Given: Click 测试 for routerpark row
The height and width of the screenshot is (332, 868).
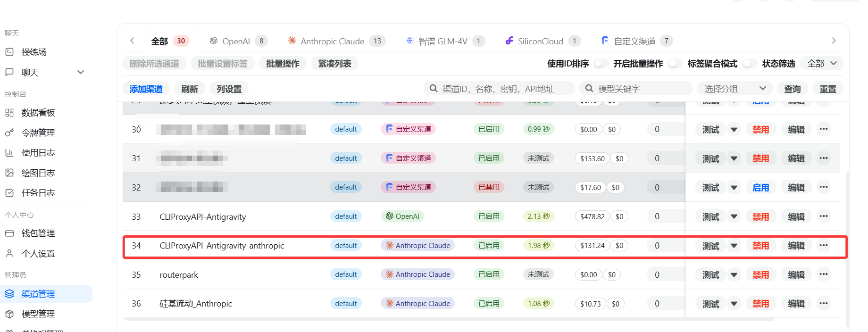Looking at the screenshot, I should (711, 274).
